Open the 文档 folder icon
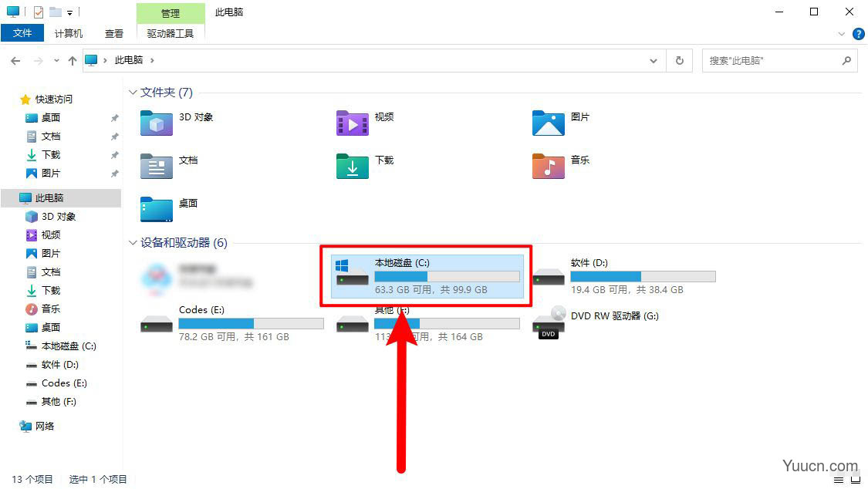The image size is (868, 489). point(156,167)
